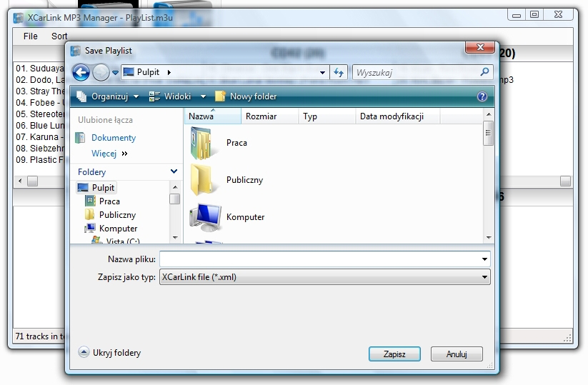Click Komputer name in file list
The height and width of the screenshot is (385, 588).
tap(245, 217)
